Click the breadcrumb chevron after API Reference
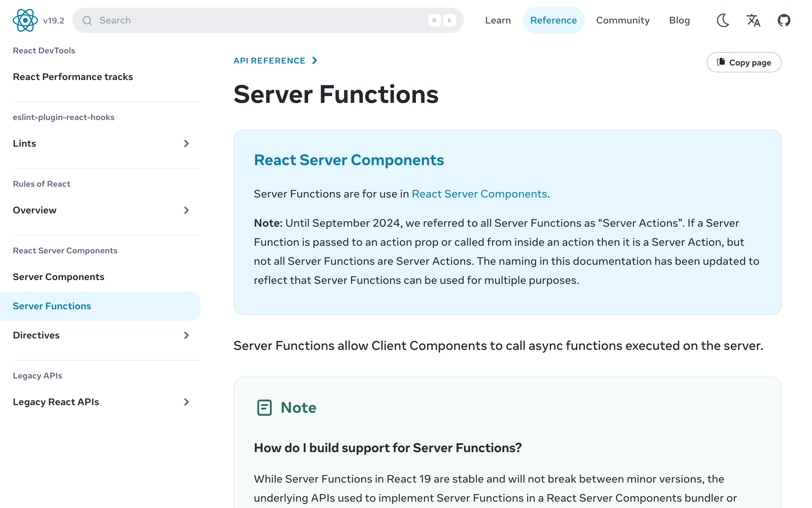This screenshot has height=508, width=812. click(314, 60)
